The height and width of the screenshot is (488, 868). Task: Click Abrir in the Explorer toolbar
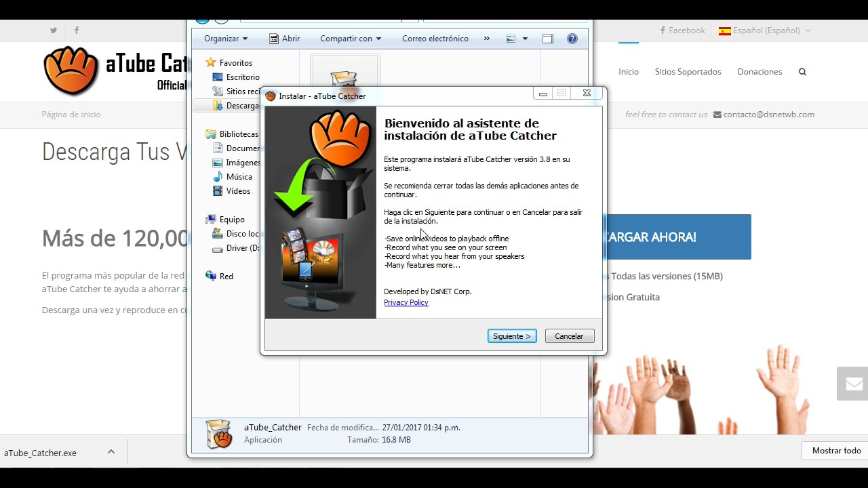[x=284, y=39]
